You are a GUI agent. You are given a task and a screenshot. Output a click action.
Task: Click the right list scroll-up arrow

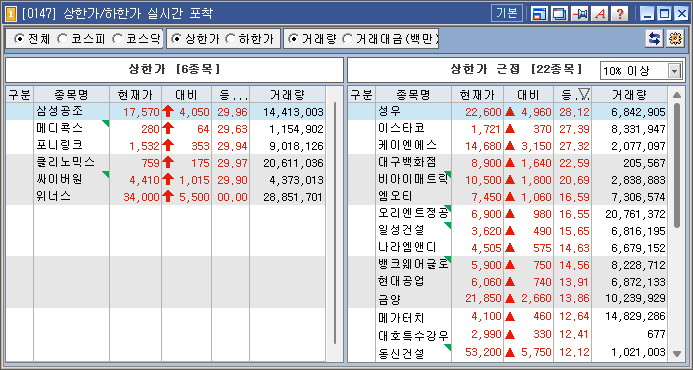[x=677, y=95]
